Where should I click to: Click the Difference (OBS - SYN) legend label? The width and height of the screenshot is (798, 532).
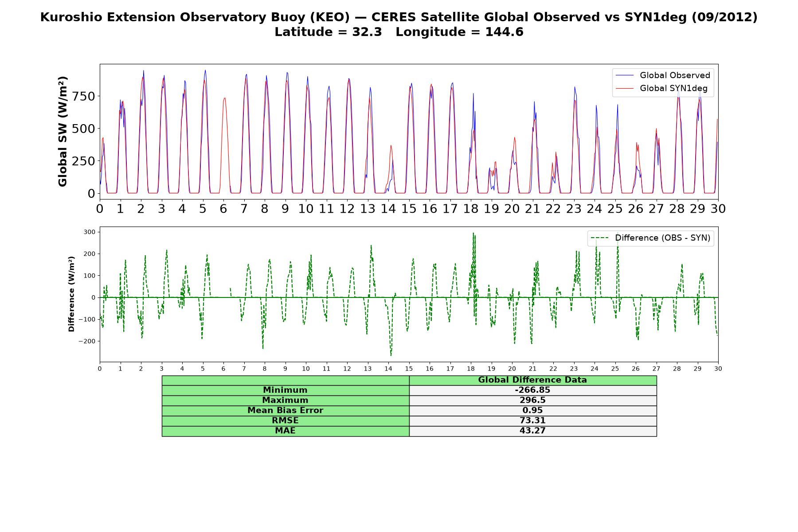tap(662, 238)
